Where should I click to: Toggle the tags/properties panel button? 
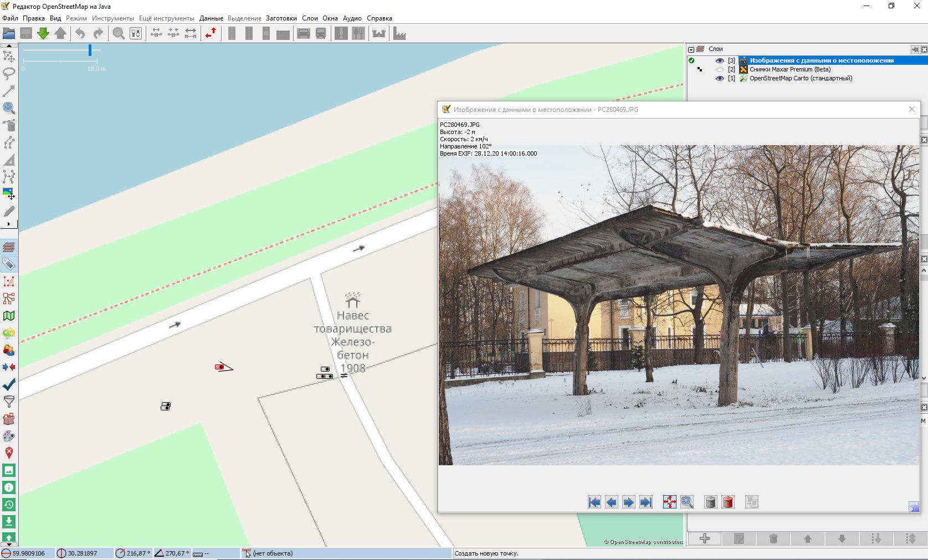(x=9, y=264)
